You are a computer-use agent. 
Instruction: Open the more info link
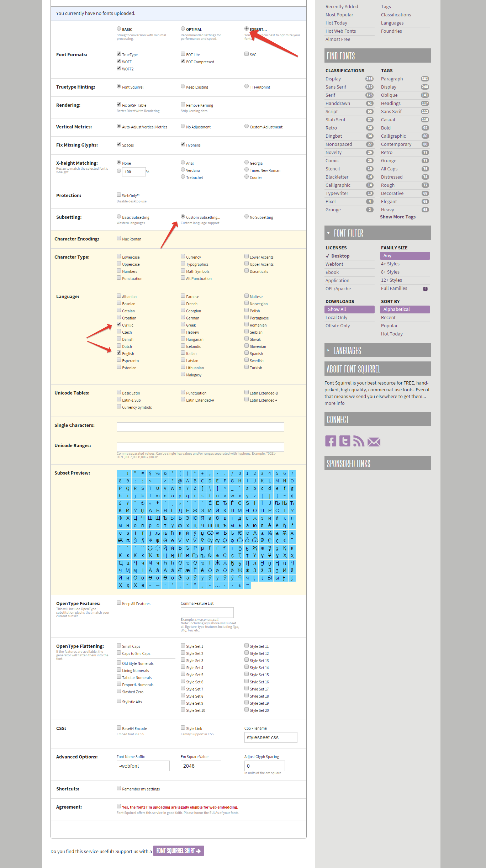(x=334, y=403)
